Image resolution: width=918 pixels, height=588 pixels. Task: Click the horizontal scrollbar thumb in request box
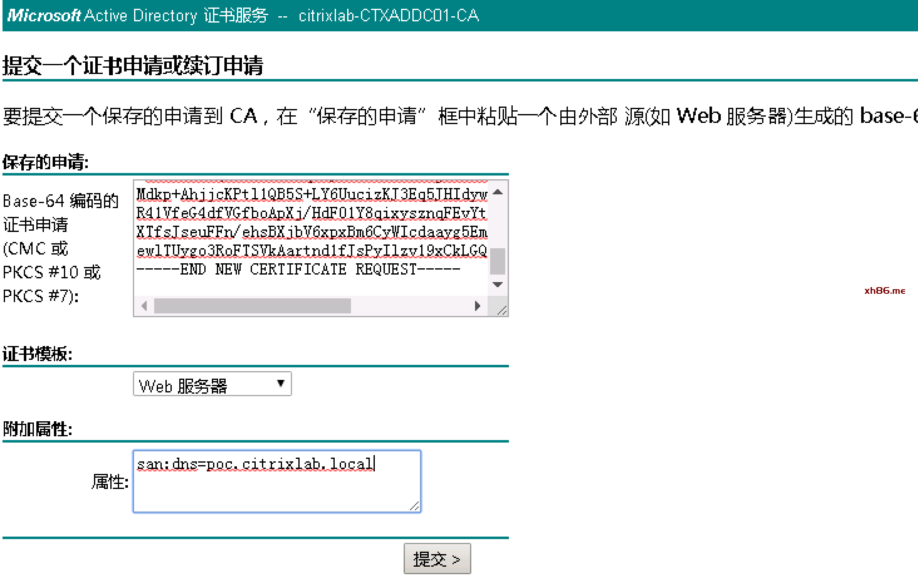tap(252, 306)
